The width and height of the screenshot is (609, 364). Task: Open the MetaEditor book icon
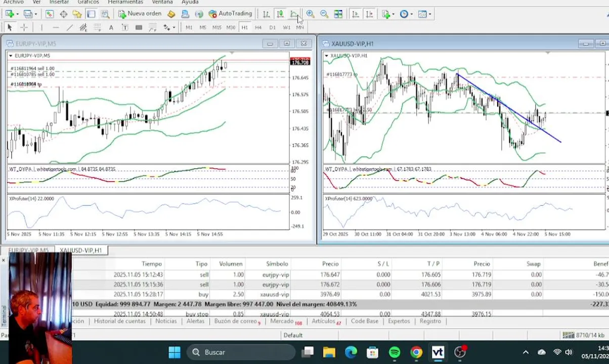pyautogui.click(x=171, y=14)
